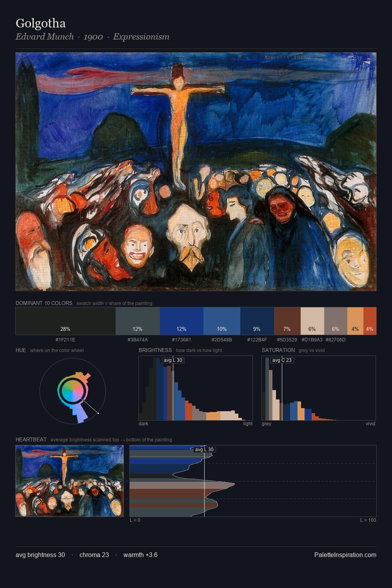Select the 6% beige swatch #D1B9A3
Viewport: 392px width, 588px height.
[x=312, y=321]
